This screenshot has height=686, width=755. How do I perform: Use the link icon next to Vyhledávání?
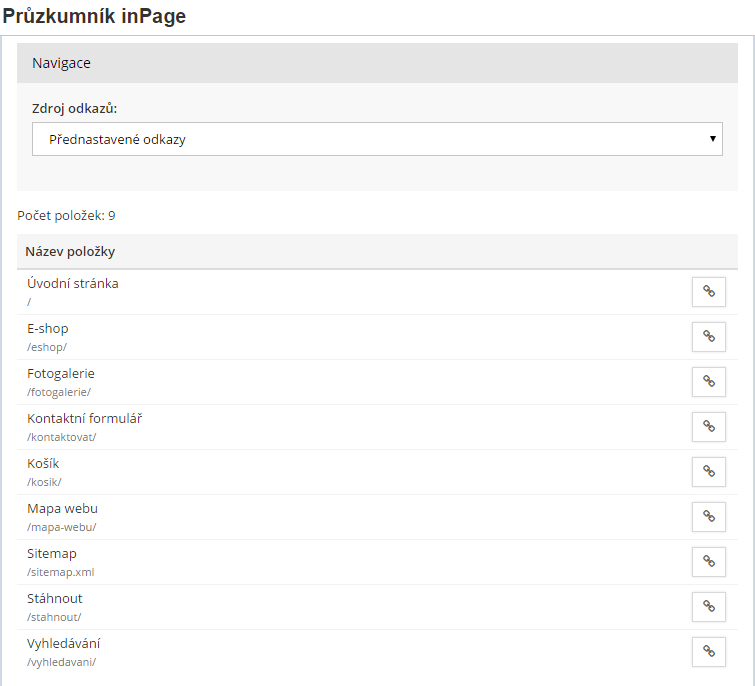point(708,651)
